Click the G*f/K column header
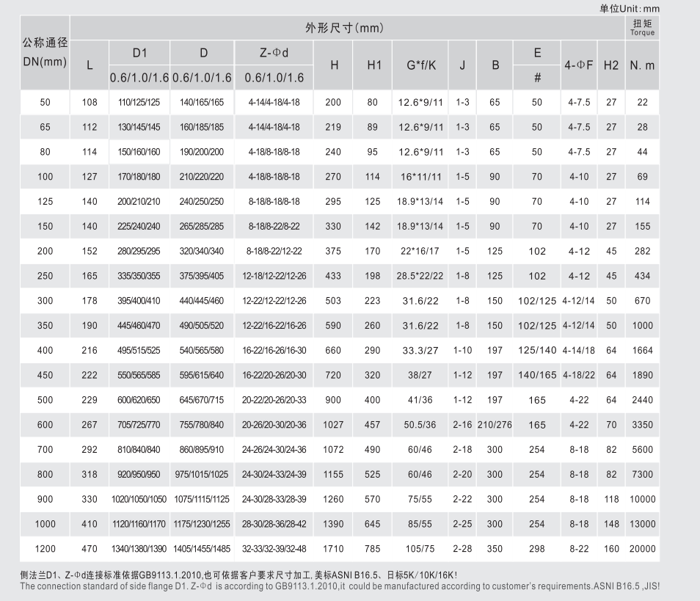This screenshot has height=601, width=700. [x=420, y=65]
